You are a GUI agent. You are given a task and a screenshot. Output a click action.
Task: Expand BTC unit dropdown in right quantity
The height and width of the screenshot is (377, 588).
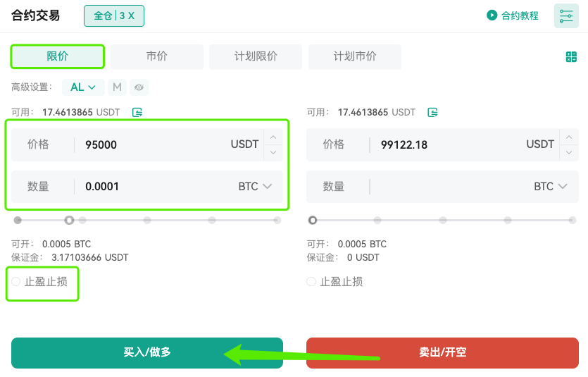551,187
